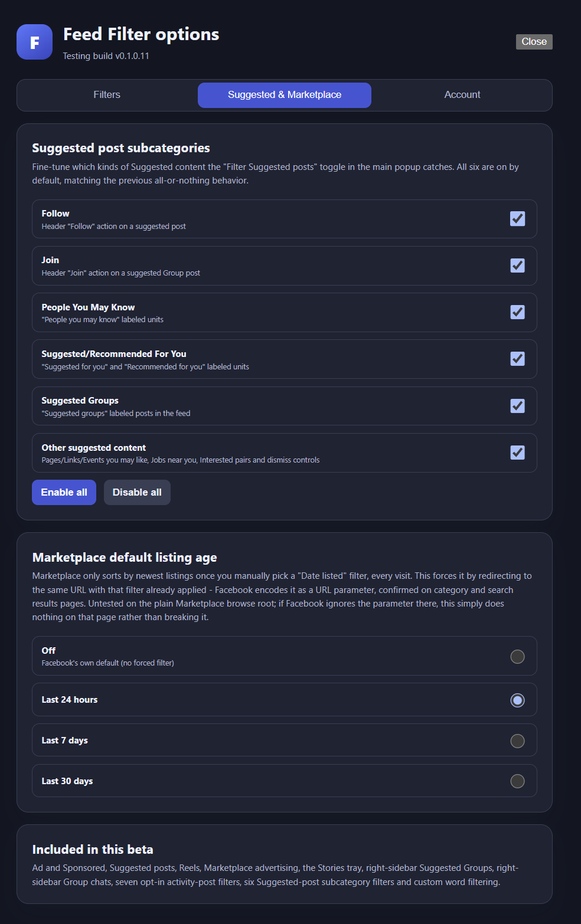Disable the People You May Know checkbox

[517, 312]
